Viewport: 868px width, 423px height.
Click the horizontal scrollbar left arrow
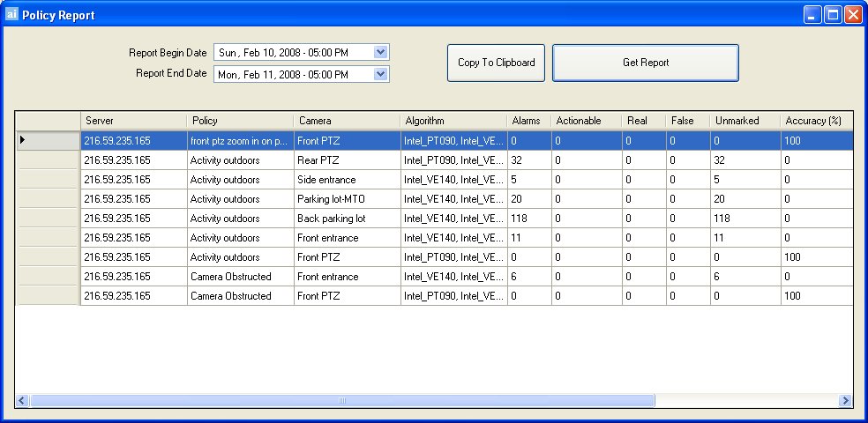(23, 401)
